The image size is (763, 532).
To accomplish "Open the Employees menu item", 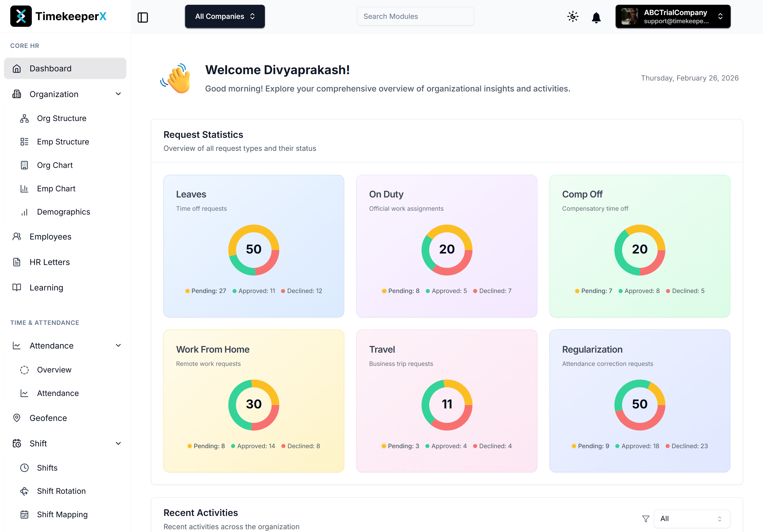I will pyautogui.click(x=50, y=236).
